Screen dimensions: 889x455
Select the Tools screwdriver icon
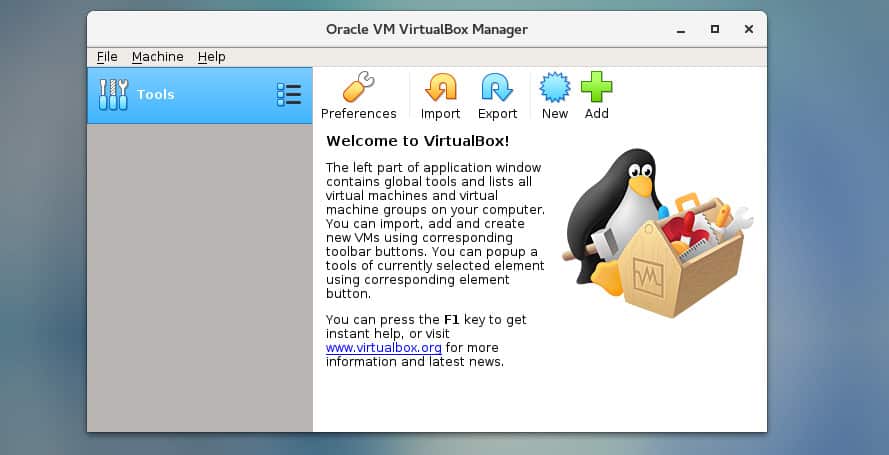113,95
